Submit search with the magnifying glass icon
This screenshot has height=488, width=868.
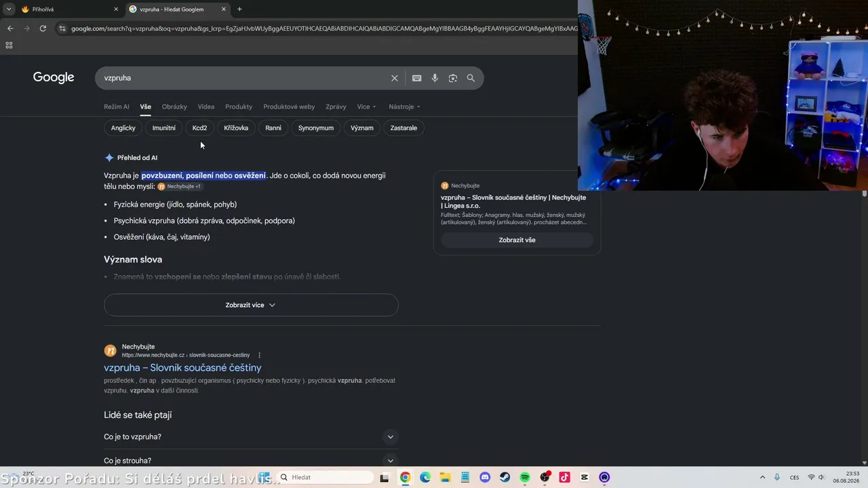point(471,78)
